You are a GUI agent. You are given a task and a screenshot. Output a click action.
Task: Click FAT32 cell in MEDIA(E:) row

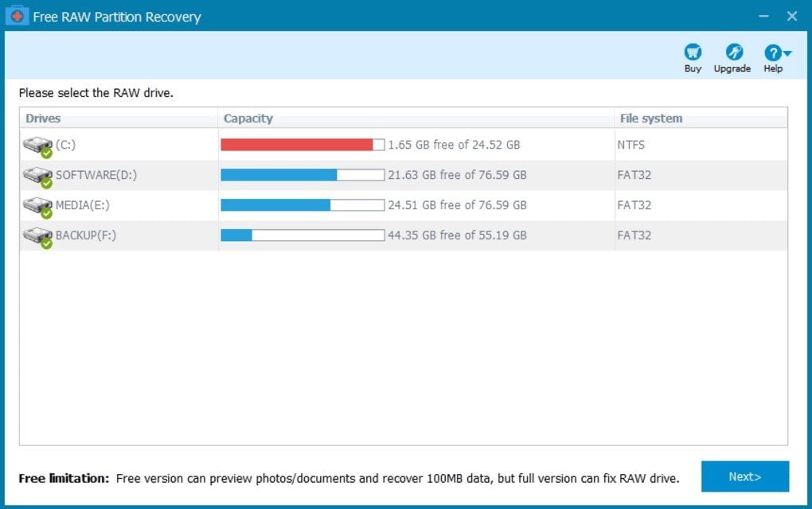coord(634,205)
